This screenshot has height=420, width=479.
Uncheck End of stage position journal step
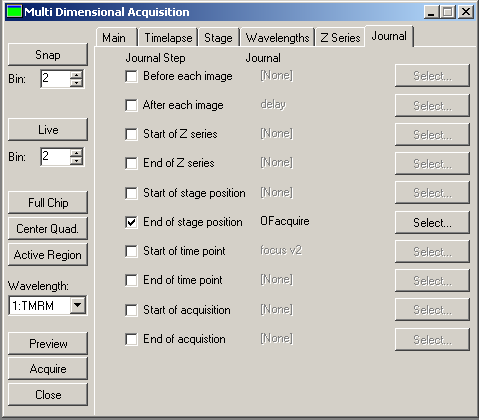point(131,222)
